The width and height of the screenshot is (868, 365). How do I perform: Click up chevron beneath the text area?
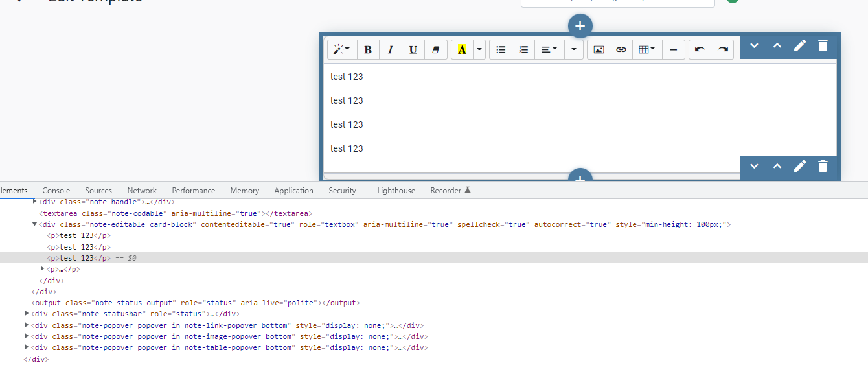pos(777,166)
